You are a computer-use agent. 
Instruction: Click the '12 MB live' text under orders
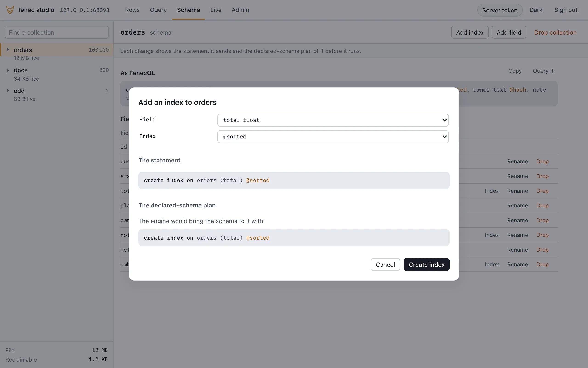(x=26, y=58)
